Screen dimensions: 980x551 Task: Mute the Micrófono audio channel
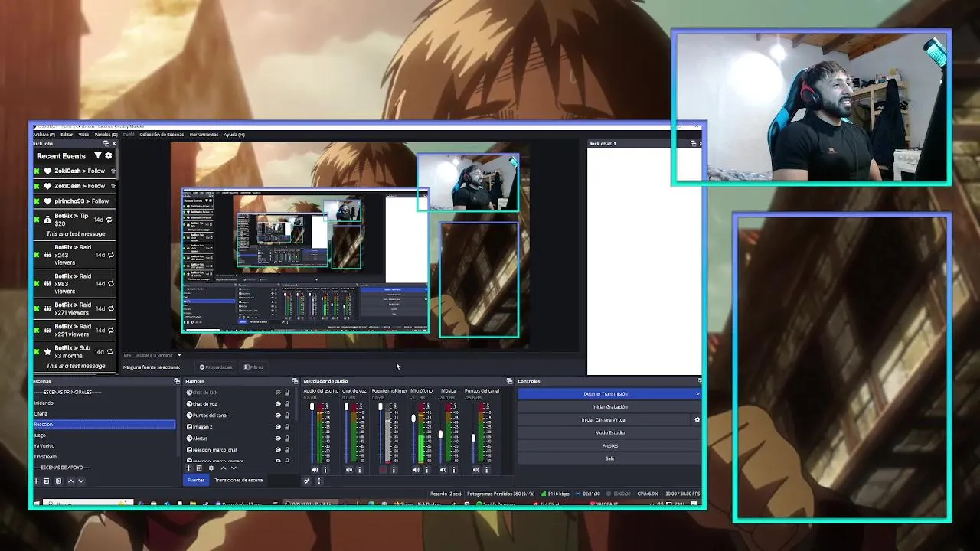[416, 470]
